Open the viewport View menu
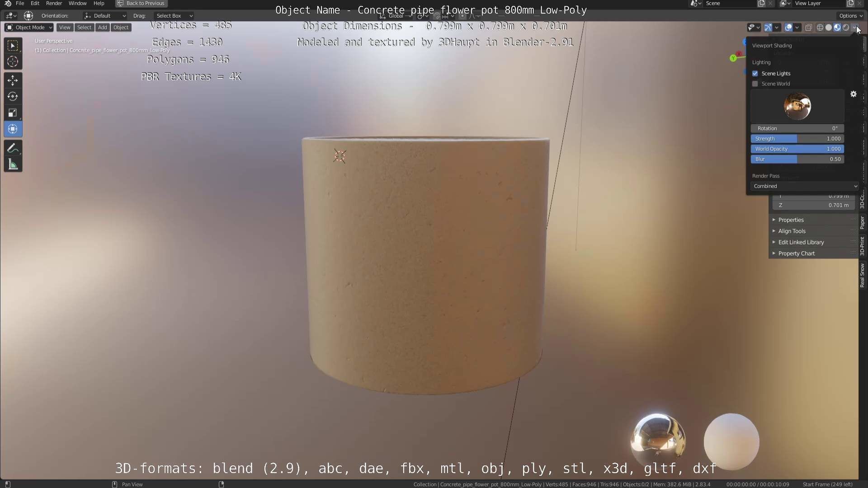Viewport: 868px width, 488px height. click(65, 28)
